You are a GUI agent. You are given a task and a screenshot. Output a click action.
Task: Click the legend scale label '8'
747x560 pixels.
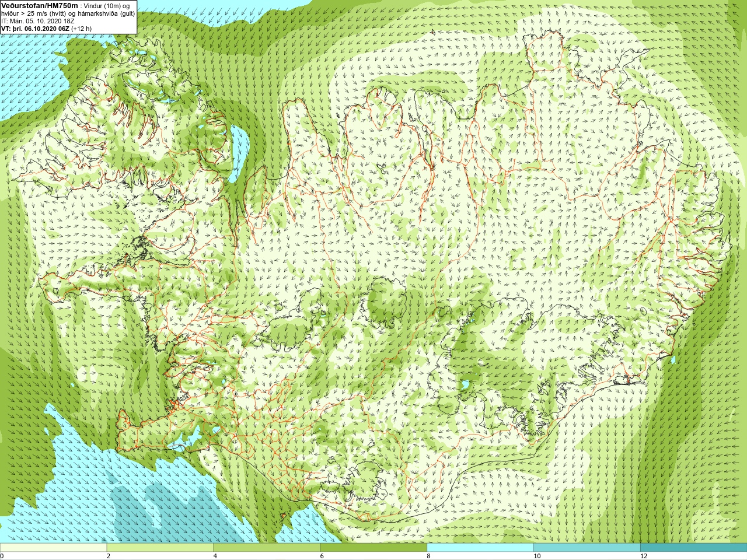click(428, 556)
